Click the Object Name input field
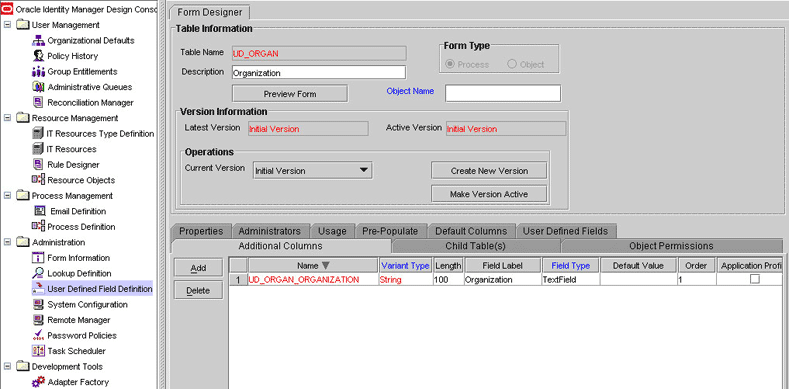The height and width of the screenshot is (389, 789). 503,93
